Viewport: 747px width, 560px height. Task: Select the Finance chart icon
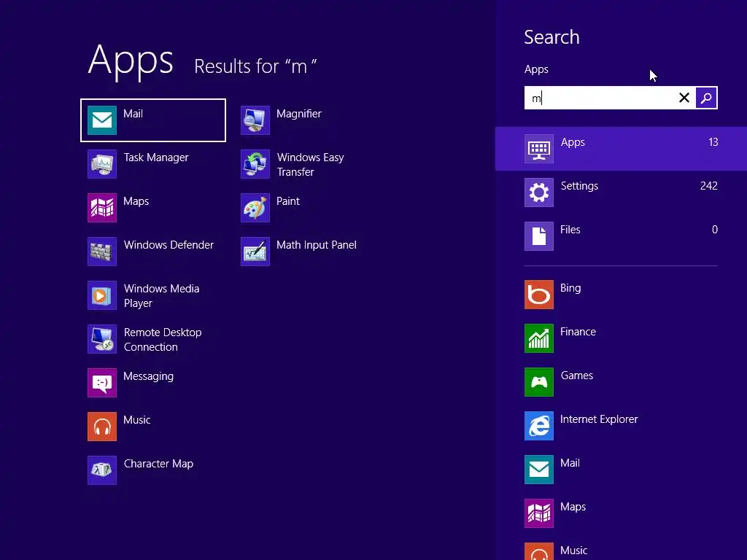pyautogui.click(x=539, y=338)
